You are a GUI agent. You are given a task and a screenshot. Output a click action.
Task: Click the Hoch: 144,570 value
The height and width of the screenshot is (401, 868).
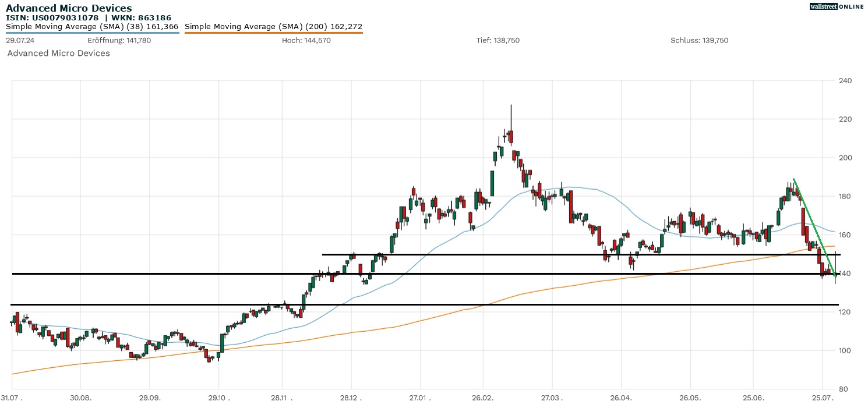click(x=306, y=41)
